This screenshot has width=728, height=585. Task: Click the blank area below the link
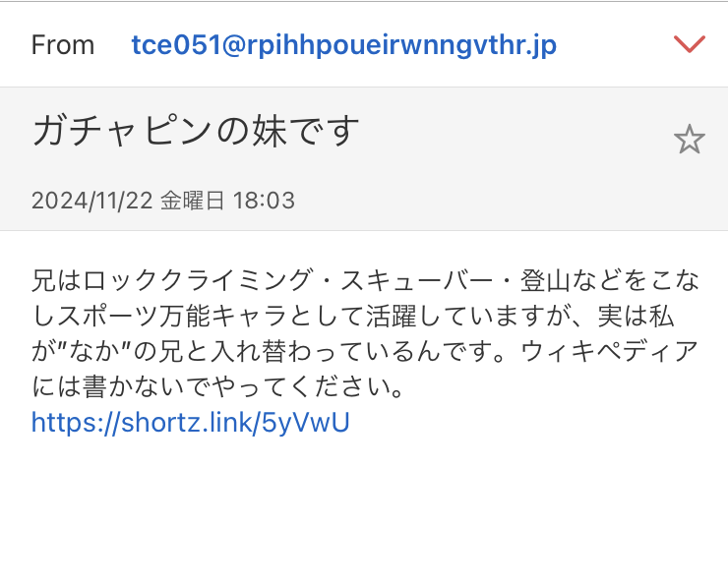(364, 510)
